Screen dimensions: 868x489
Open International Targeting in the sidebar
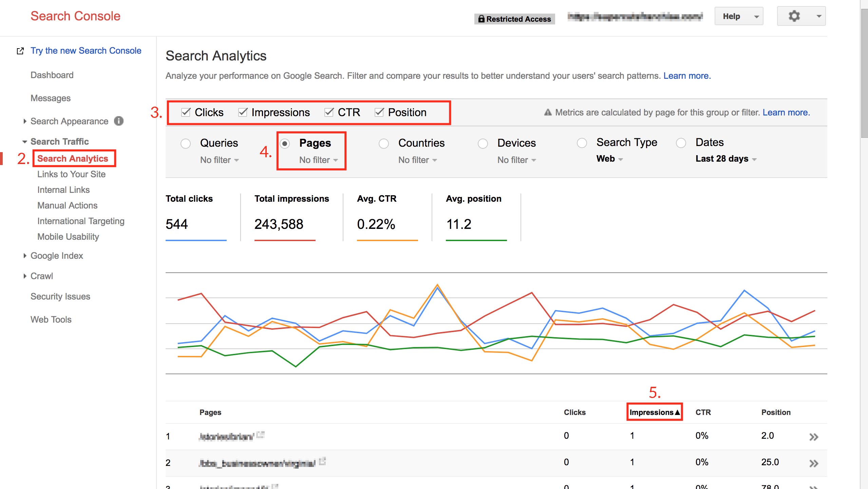81,221
